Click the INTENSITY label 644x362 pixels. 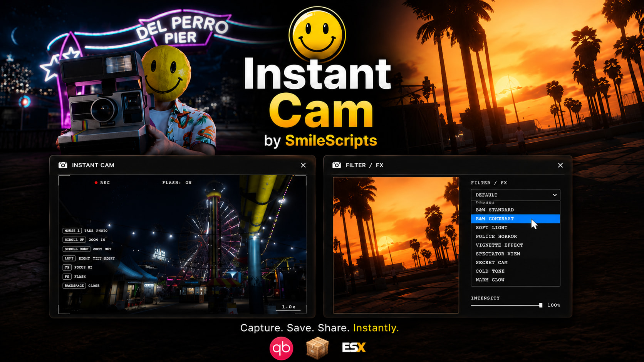pos(485,298)
